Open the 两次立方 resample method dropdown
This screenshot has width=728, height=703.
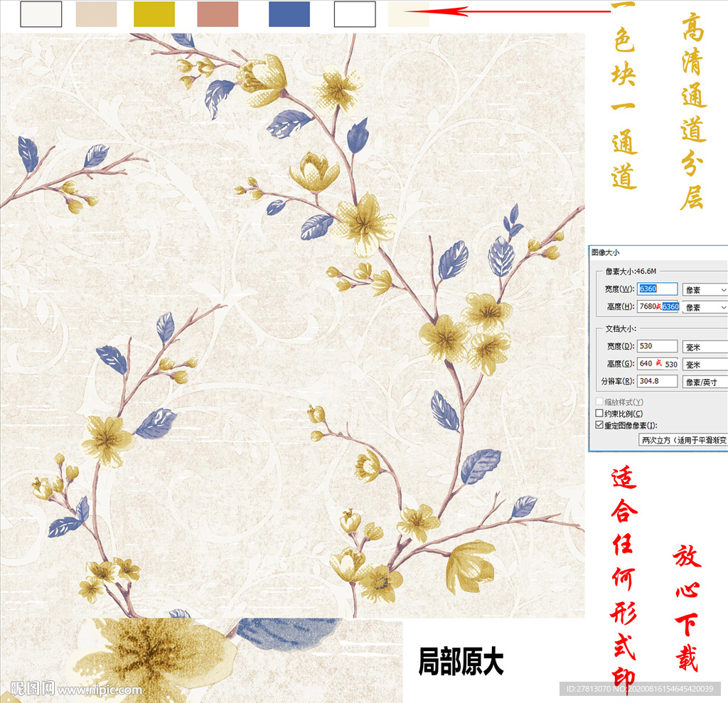pyautogui.click(x=683, y=440)
